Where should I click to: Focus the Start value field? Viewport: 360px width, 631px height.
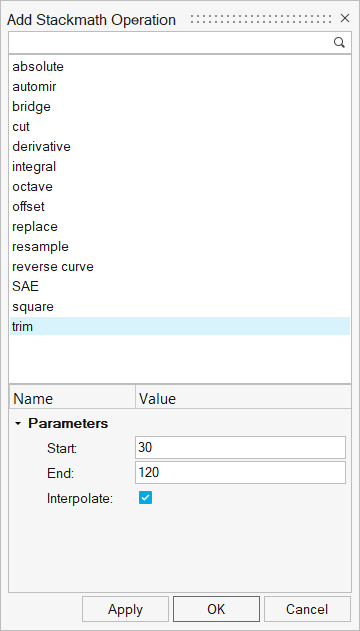coord(240,447)
